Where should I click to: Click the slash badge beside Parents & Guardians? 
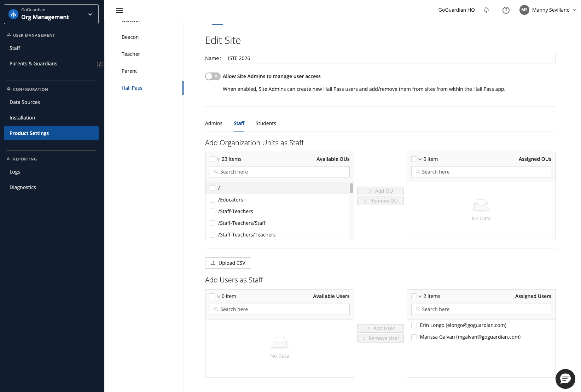[x=100, y=64]
